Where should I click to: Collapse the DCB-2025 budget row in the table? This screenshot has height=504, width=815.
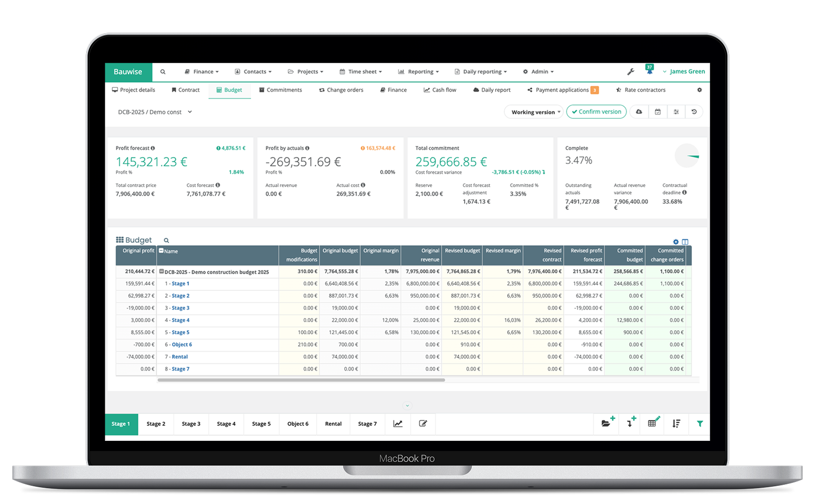(x=161, y=272)
